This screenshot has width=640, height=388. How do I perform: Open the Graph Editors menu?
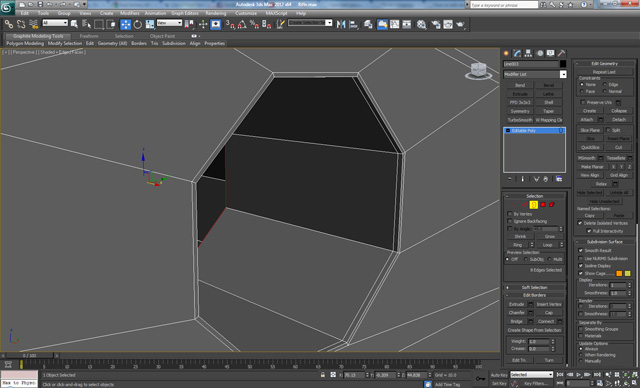184,13
